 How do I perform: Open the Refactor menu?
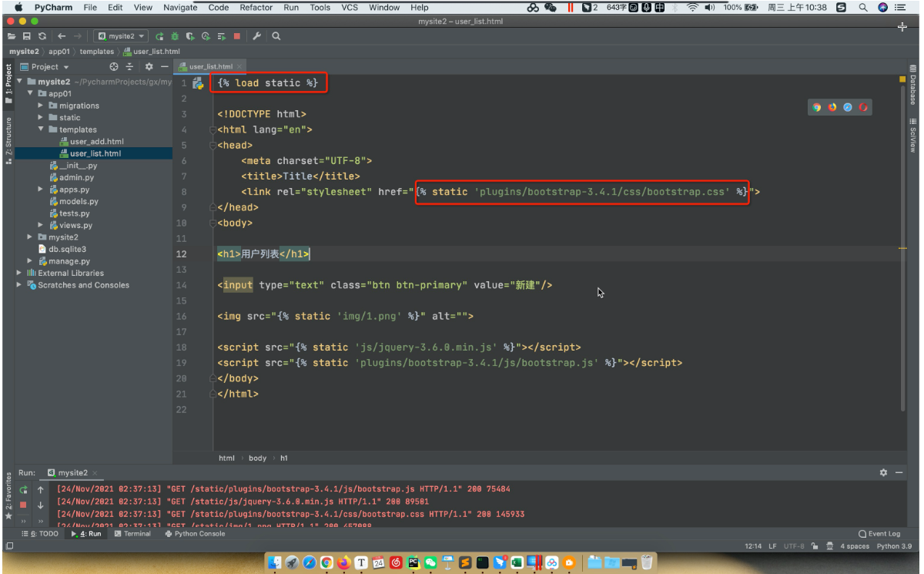[256, 7]
